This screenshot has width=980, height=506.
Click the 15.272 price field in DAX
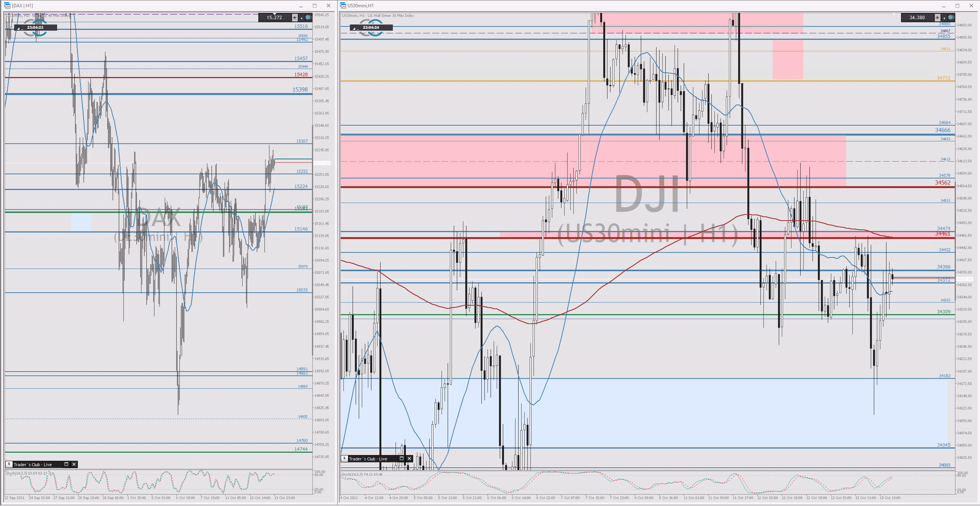point(275,17)
